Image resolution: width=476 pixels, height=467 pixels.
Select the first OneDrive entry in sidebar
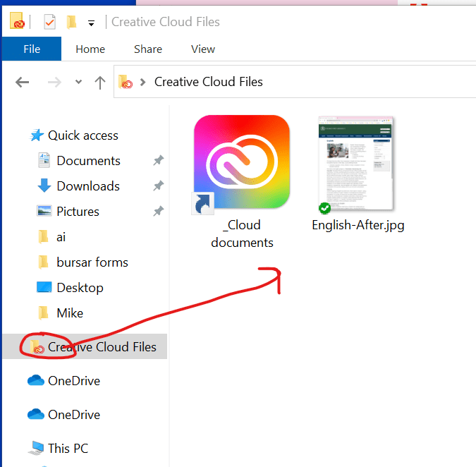coord(74,381)
